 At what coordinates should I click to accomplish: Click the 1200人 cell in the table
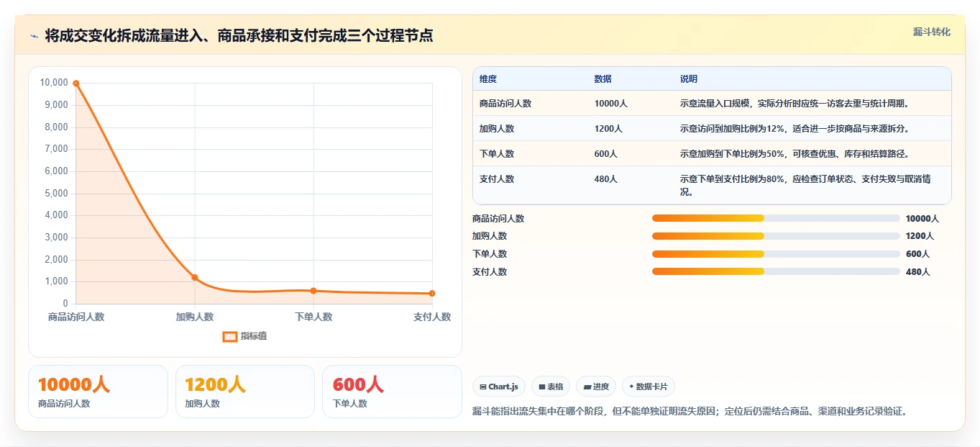click(608, 129)
